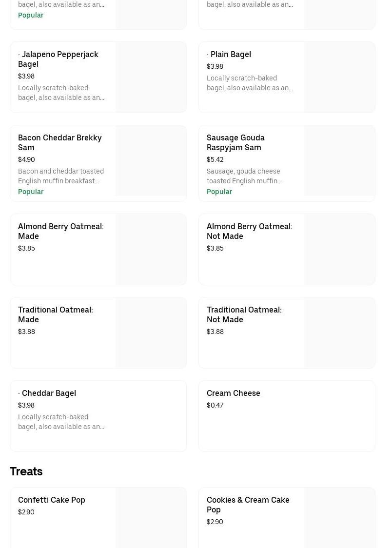
Task: Click Traditional Oatmeal: Made image thumbnail
Action: (x=151, y=333)
